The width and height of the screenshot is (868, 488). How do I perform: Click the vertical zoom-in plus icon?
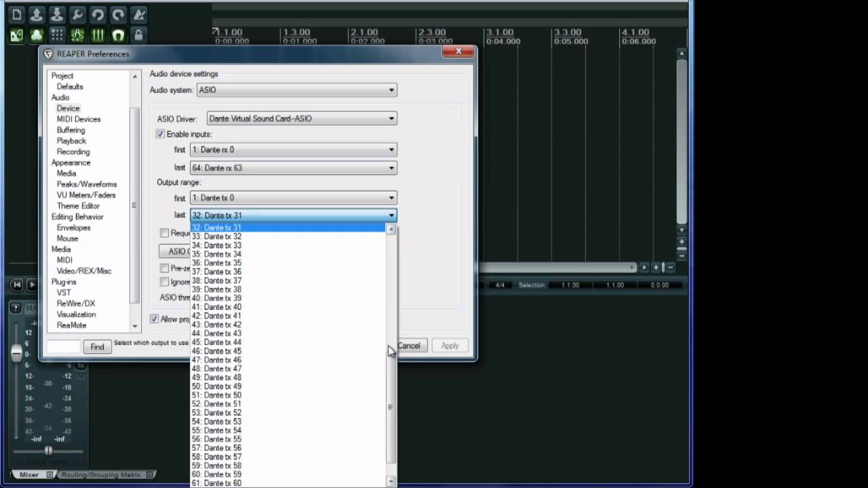(x=682, y=241)
